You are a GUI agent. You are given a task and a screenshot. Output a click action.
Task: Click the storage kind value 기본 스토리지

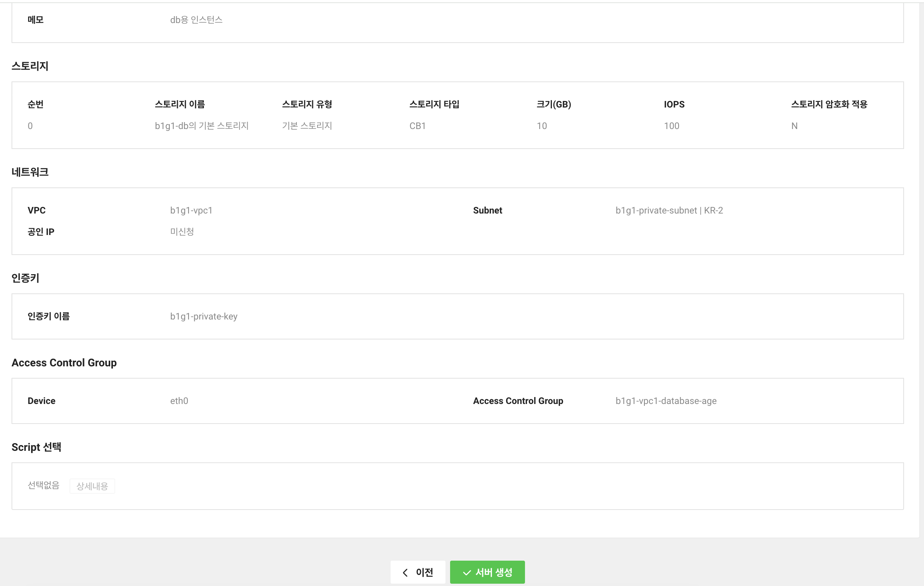[x=307, y=126]
